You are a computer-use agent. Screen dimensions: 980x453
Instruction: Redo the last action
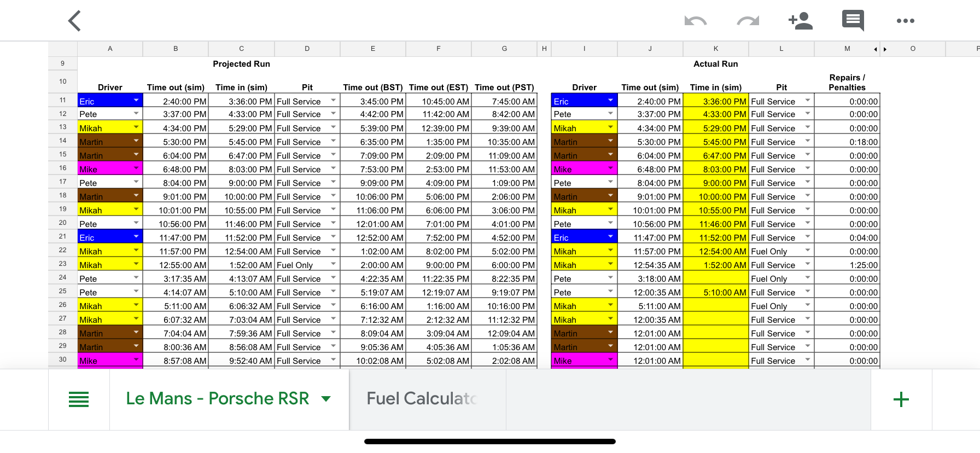tap(748, 21)
